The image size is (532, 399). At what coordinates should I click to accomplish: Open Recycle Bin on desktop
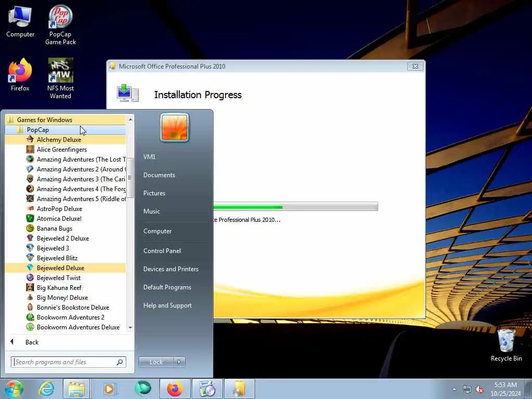(x=506, y=345)
